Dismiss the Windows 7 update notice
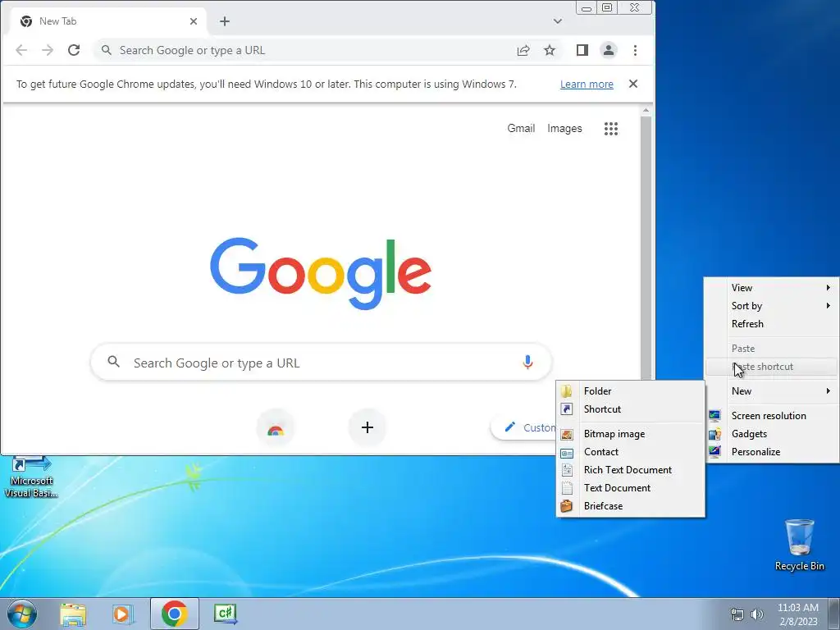 [633, 84]
